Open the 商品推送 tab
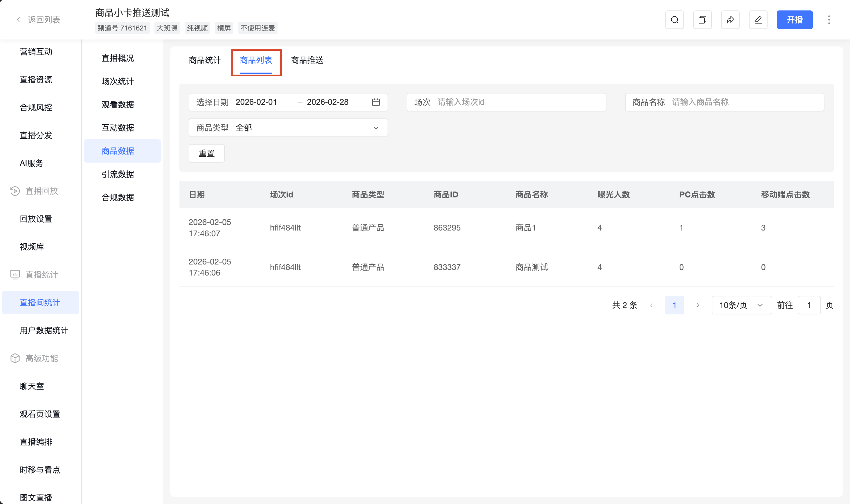 click(307, 60)
